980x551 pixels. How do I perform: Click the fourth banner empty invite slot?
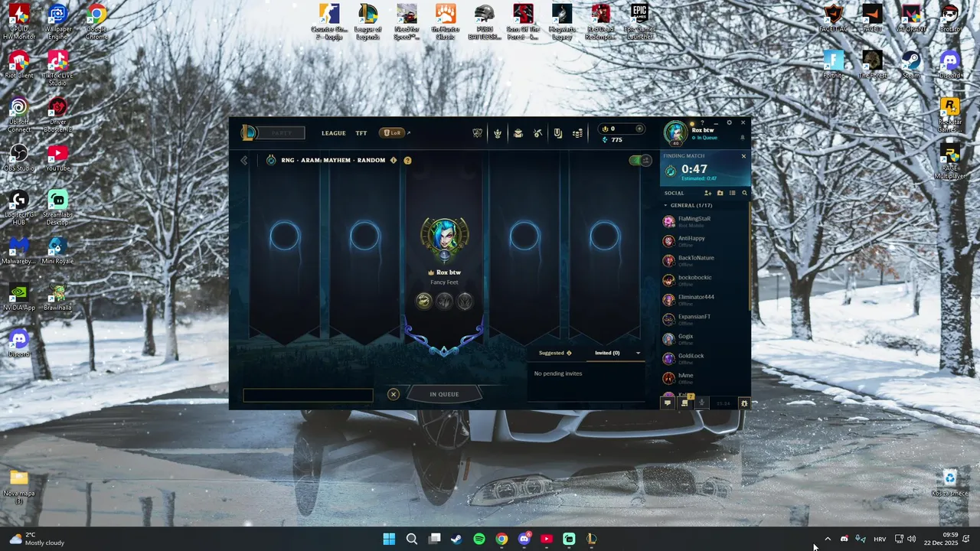[524, 236]
